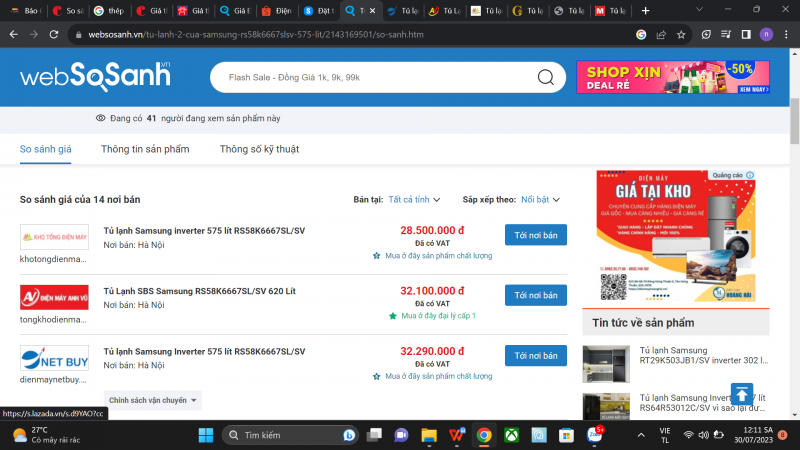Click 'Tới nơi bán' for Net Buy offer
The image size is (800, 450).
coord(535,355)
